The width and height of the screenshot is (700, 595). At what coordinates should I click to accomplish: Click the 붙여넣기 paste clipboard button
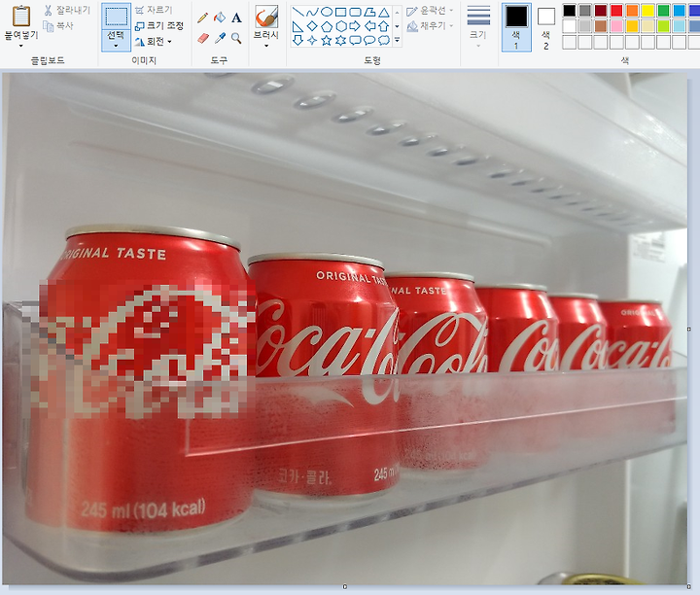21,17
